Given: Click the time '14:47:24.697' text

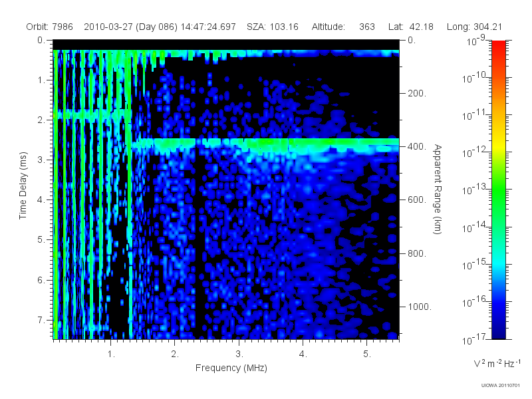Looking at the screenshot, I should coord(208,27).
